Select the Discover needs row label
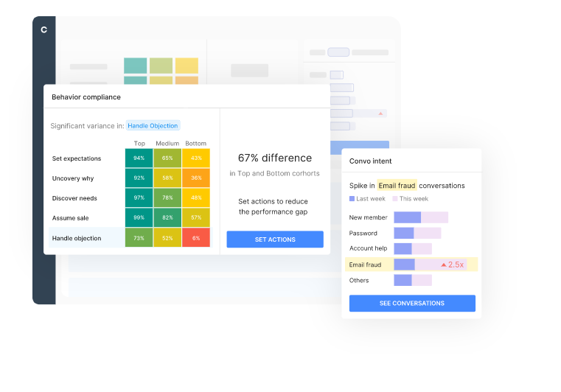 74,198
